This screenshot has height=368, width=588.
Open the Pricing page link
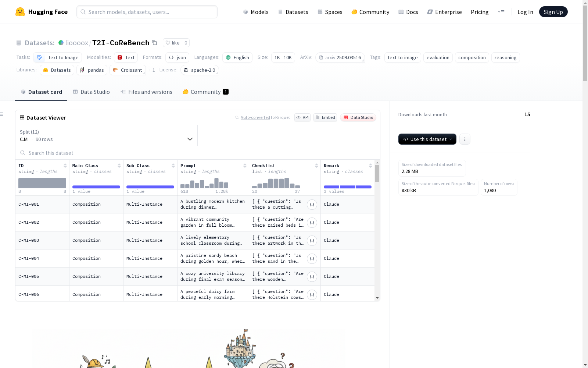[480, 12]
